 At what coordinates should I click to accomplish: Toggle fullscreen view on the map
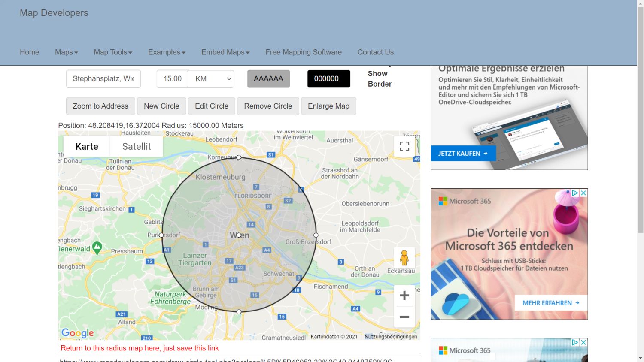click(404, 146)
